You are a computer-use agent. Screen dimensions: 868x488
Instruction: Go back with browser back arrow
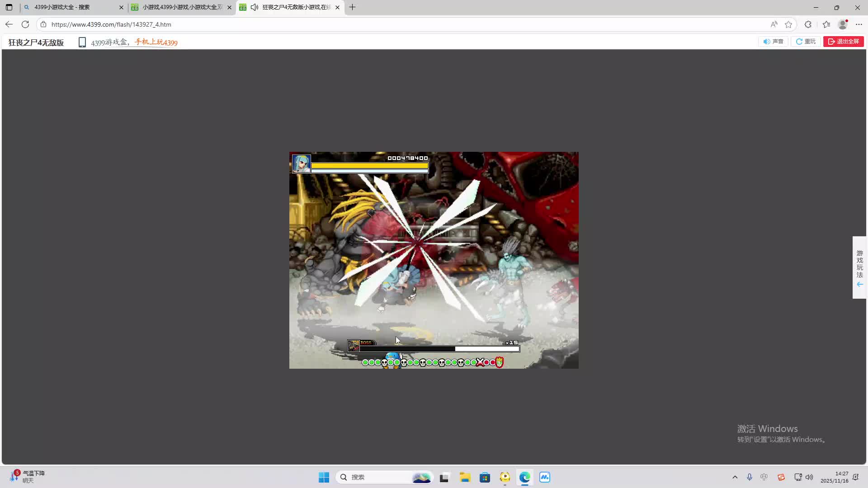(x=9, y=24)
